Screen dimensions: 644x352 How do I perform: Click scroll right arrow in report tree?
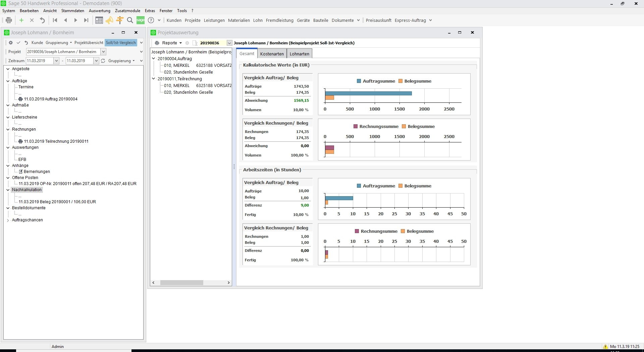tap(229, 283)
